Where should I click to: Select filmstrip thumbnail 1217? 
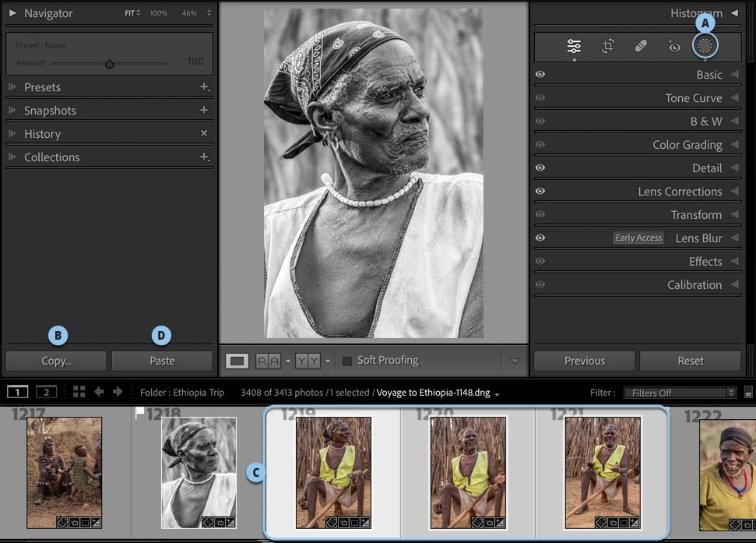pyautogui.click(x=64, y=473)
